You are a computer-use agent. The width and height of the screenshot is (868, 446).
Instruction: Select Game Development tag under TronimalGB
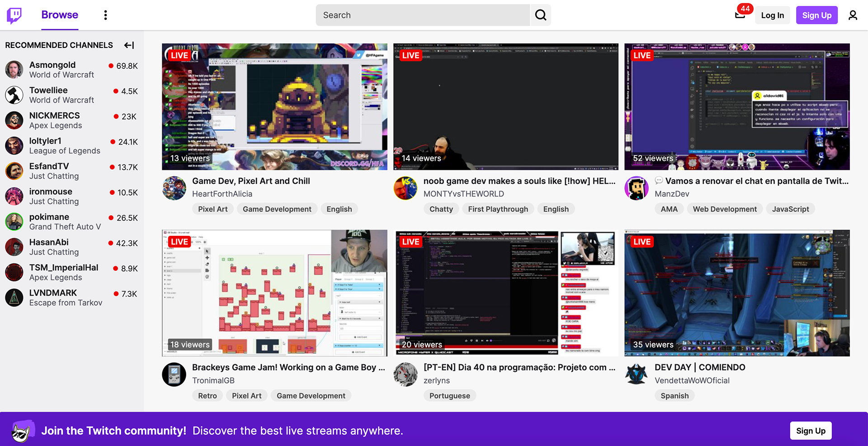(311, 396)
